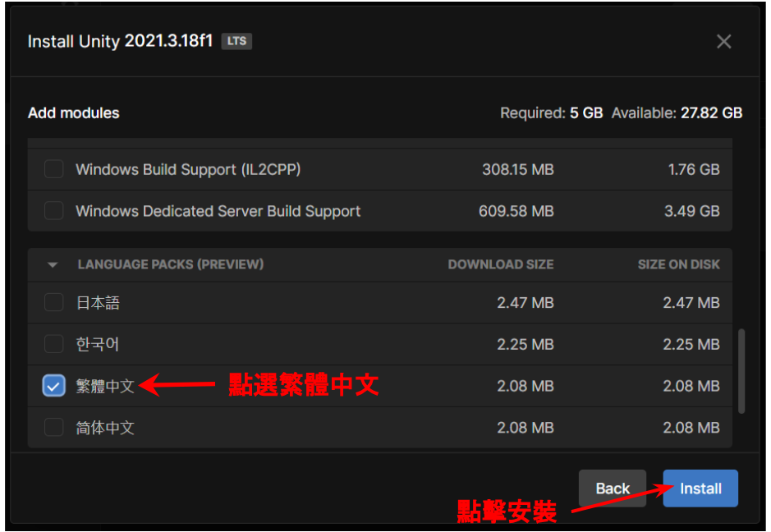This screenshot has height=532, width=771.
Task: Click the DOWNLOAD SIZE column header
Action: [501, 264]
